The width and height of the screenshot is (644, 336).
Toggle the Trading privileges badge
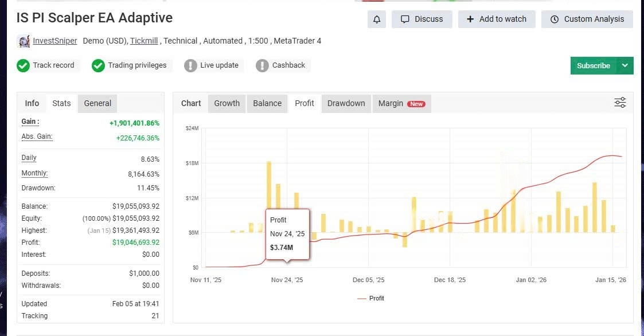coord(130,65)
